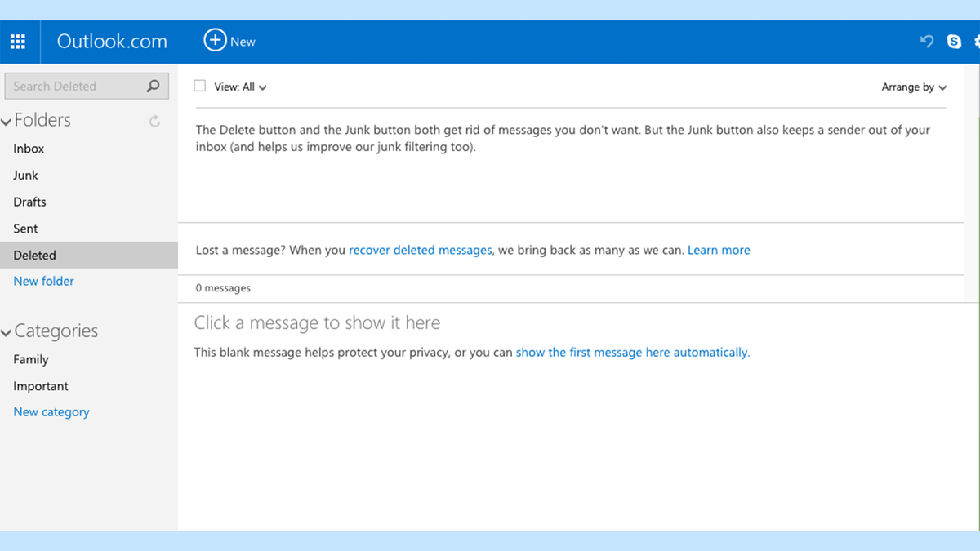Click the recover deleted messages link

click(420, 250)
